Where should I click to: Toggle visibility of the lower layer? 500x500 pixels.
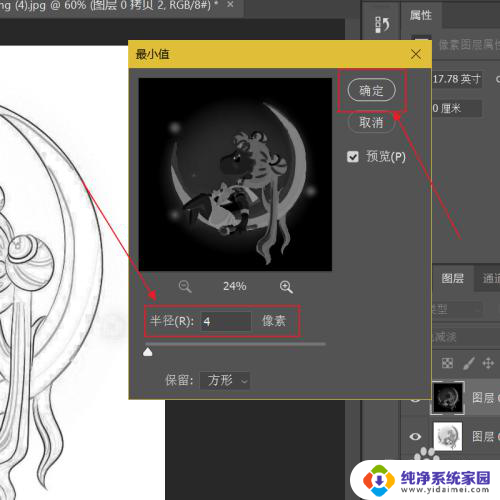pos(415,436)
